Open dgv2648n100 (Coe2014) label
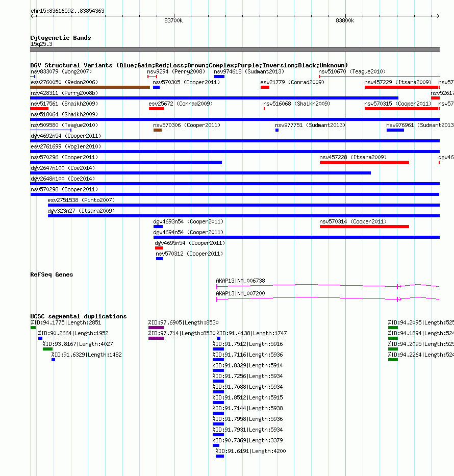The width and height of the screenshot is (454, 476). pos(63,179)
